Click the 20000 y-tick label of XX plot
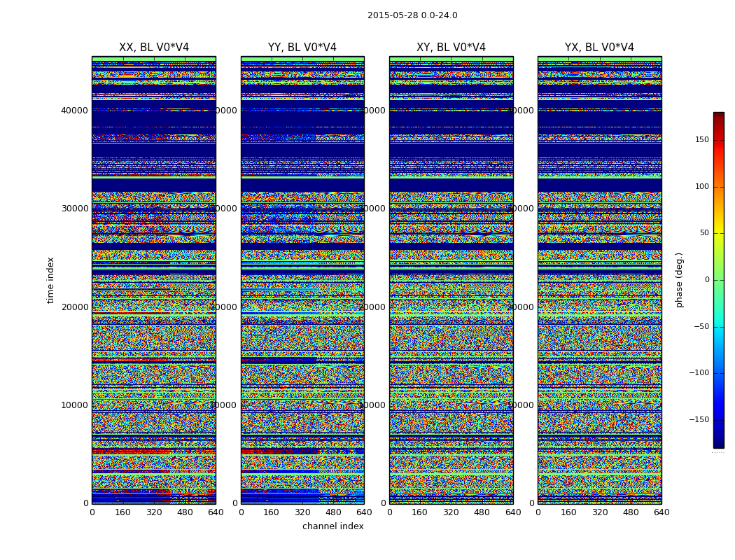Viewport: 735px width, 560px height. pyautogui.click(x=74, y=307)
